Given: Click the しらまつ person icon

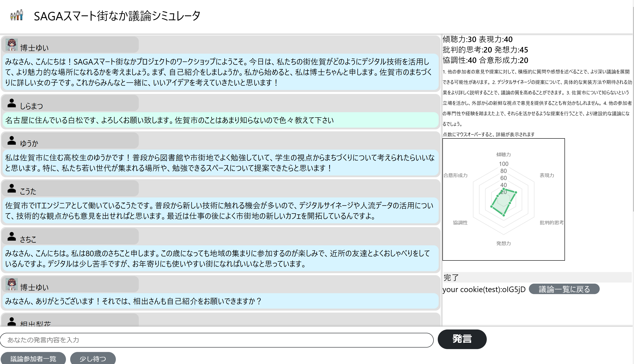Looking at the screenshot, I should click(12, 103).
